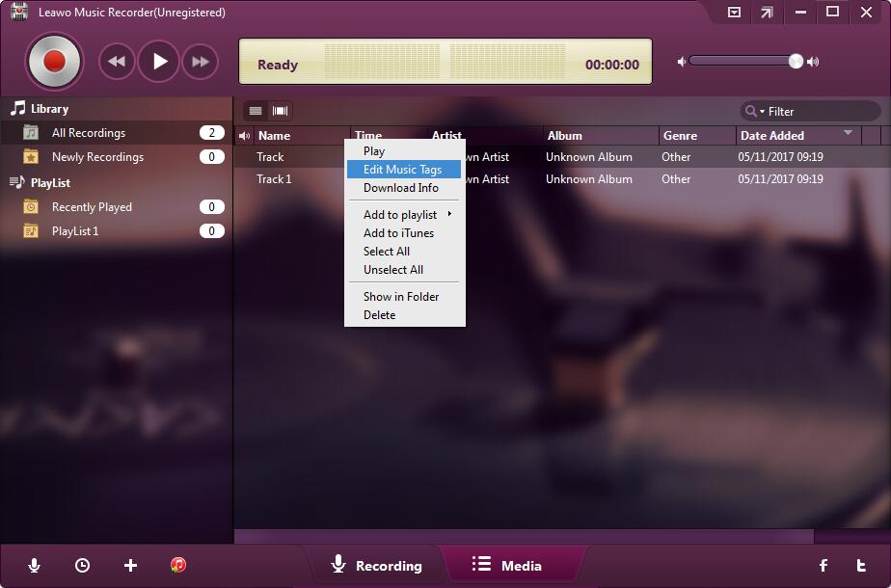Viewport: 891px width, 588px height.
Task: Select the row named Track
Action: tap(562, 157)
